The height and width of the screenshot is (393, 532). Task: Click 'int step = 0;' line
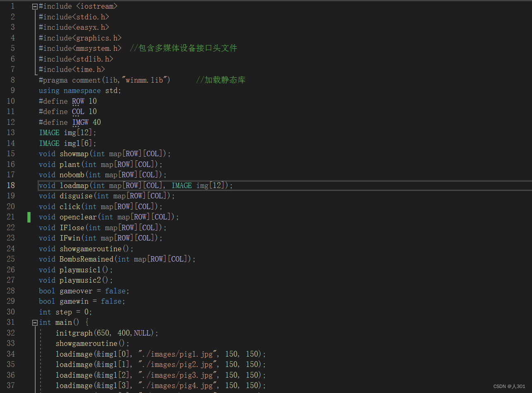[x=66, y=312]
